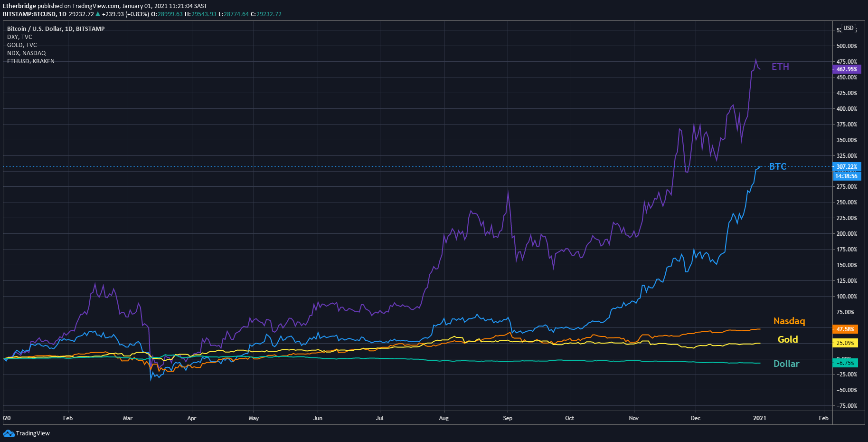Click the 500.00% tick on price axis

click(x=847, y=46)
